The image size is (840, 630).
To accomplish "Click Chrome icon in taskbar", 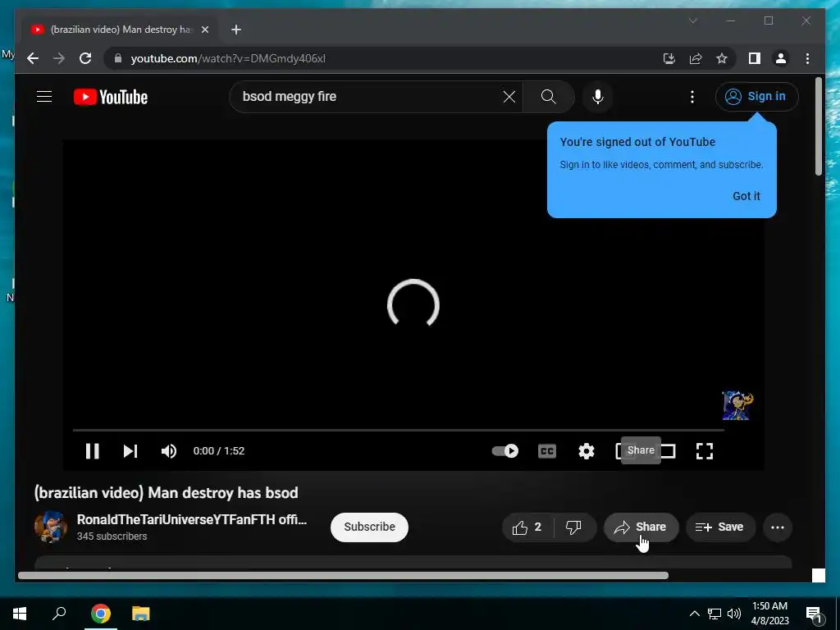I will pos(100,614).
